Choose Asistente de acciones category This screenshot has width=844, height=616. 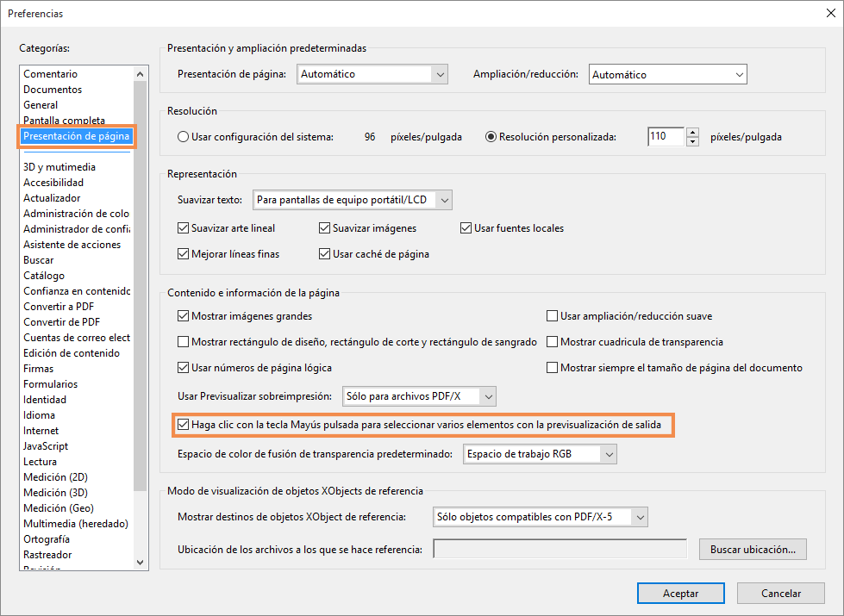72,245
